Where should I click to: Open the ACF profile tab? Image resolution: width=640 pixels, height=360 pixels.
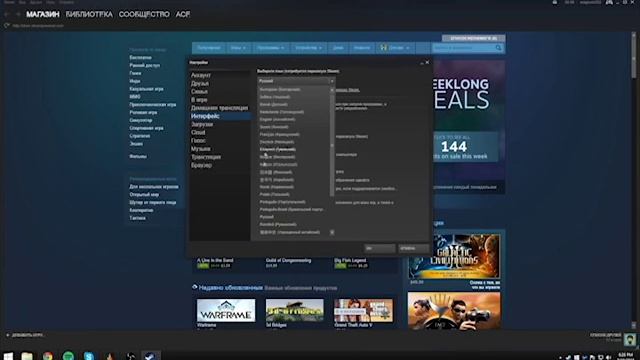(182, 14)
